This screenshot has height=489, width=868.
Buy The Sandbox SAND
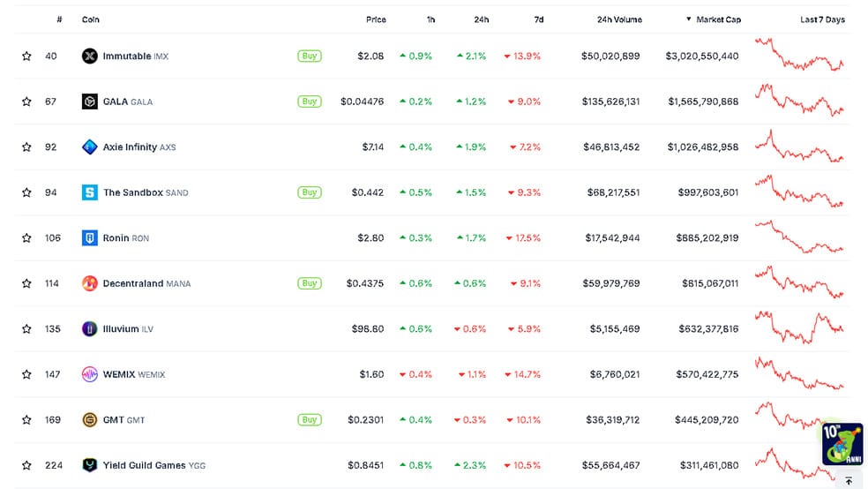click(310, 192)
